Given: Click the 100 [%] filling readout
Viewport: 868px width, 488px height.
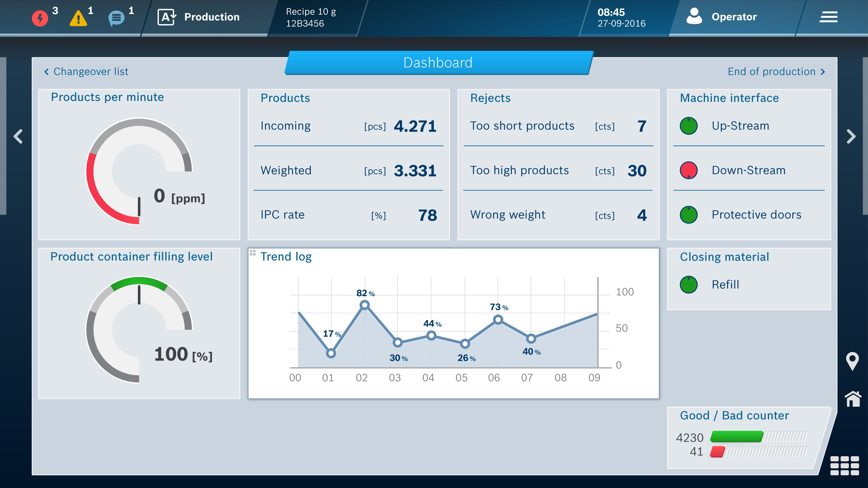Looking at the screenshot, I should pyautogui.click(x=183, y=355).
